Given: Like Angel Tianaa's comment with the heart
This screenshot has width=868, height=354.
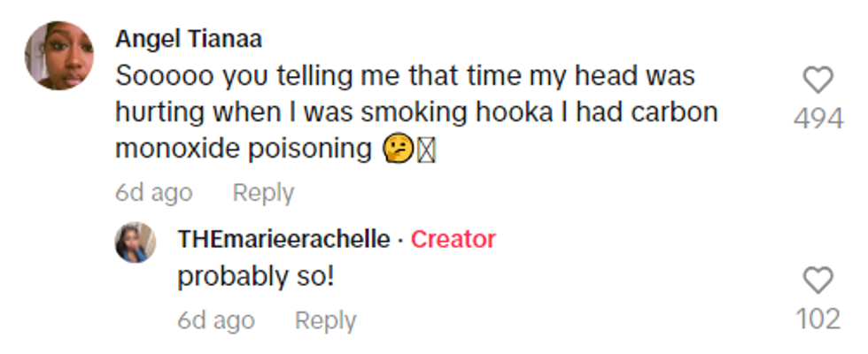Looking at the screenshot, I should tap(818, 81).
